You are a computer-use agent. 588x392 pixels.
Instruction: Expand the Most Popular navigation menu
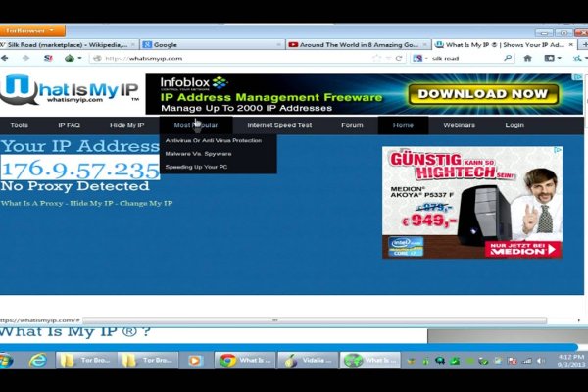(195, 125)
